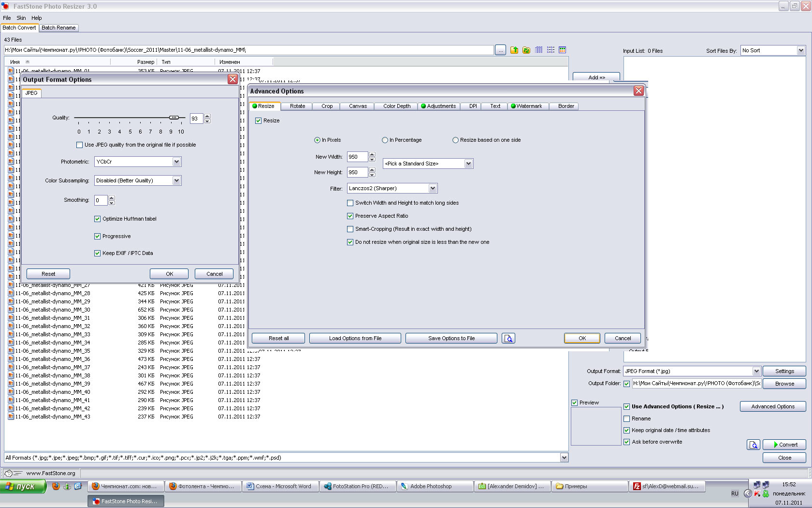Click the New Width input field
Viewport: 812px width, 508px height.
(x=357, y=157)
